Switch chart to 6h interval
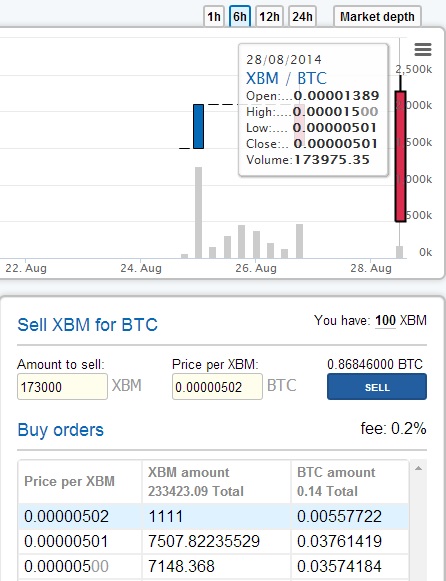The image size is (446, 581). pyautogui.click(x=240, y=17)
